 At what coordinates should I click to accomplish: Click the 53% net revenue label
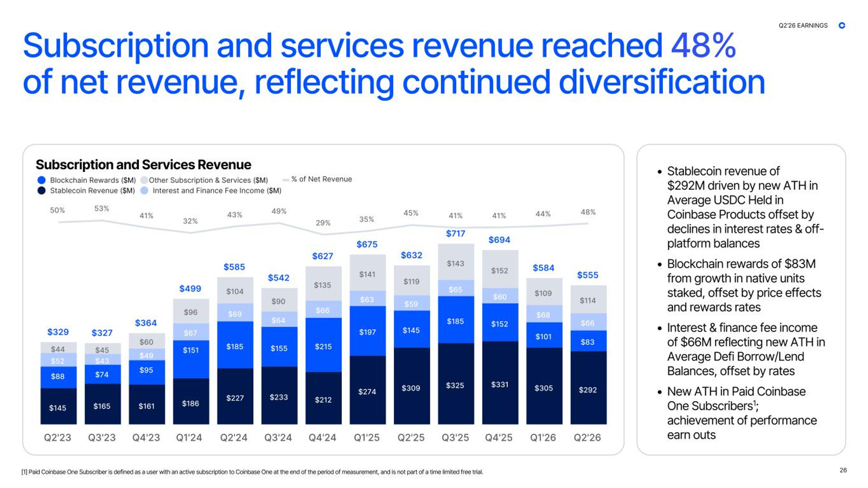tap(101, 208)
